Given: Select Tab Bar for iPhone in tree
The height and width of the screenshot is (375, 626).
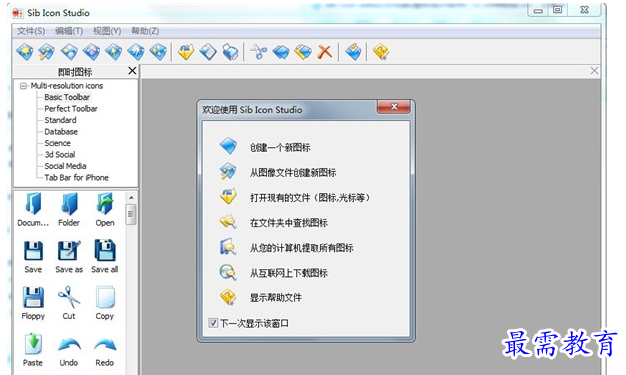Looking at the screenshot, I should click(77, 178).
